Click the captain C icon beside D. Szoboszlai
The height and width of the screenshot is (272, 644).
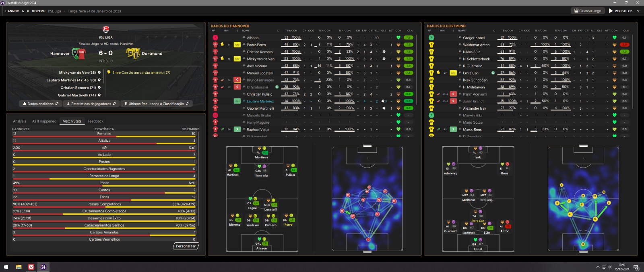tap(277, 87)
